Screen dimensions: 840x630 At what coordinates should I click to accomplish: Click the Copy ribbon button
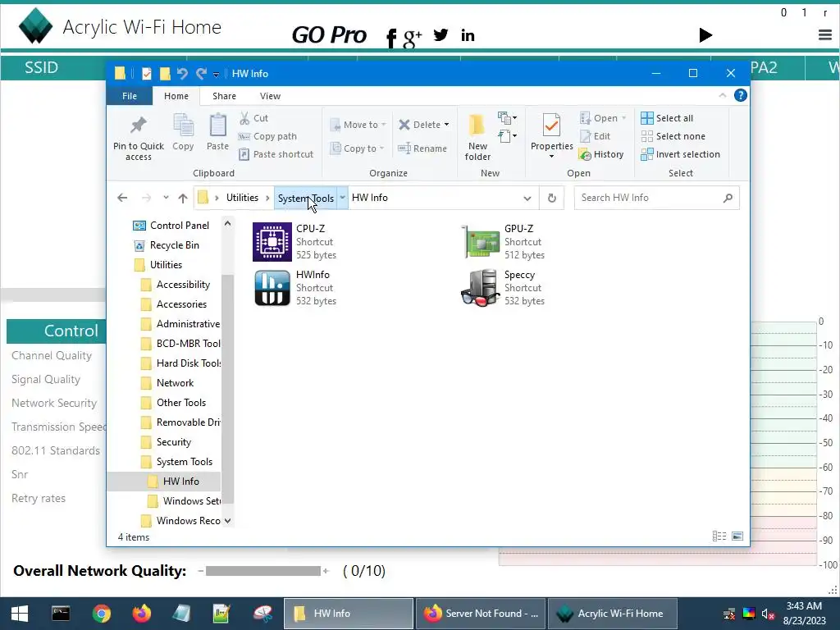pos(183,133)
